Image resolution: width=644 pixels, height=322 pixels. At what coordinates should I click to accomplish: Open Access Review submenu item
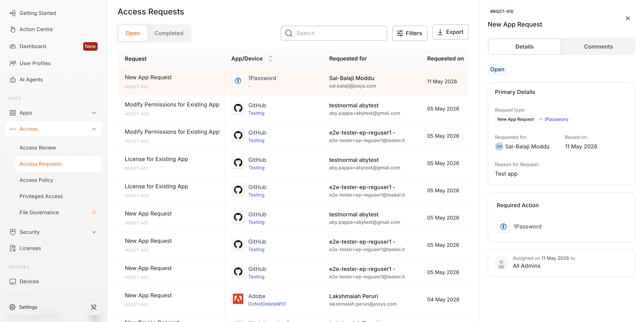(38, 148)
